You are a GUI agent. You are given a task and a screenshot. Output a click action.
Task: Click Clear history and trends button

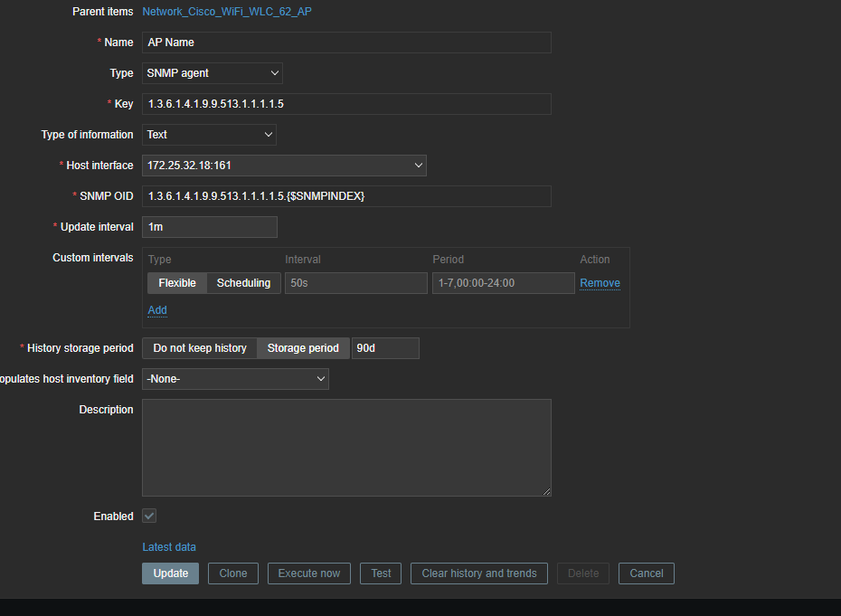478,573
